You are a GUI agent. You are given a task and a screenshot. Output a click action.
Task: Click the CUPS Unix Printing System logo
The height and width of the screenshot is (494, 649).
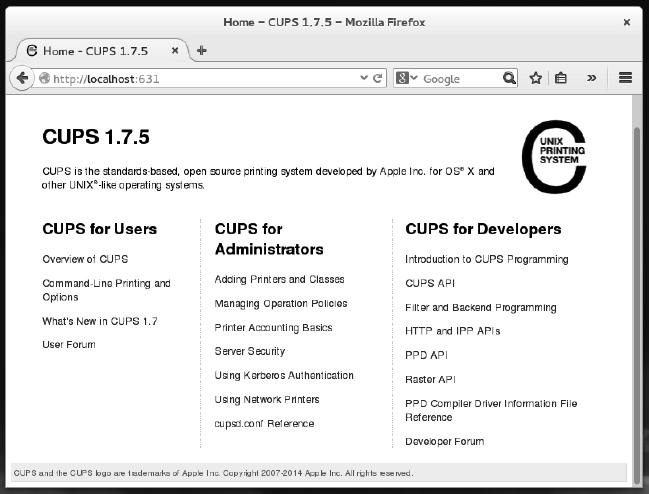click(554, 157)
